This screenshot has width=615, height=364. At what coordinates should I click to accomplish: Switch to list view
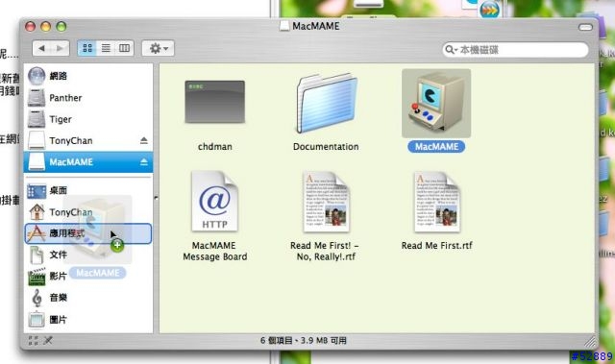(x=106, y=48)
